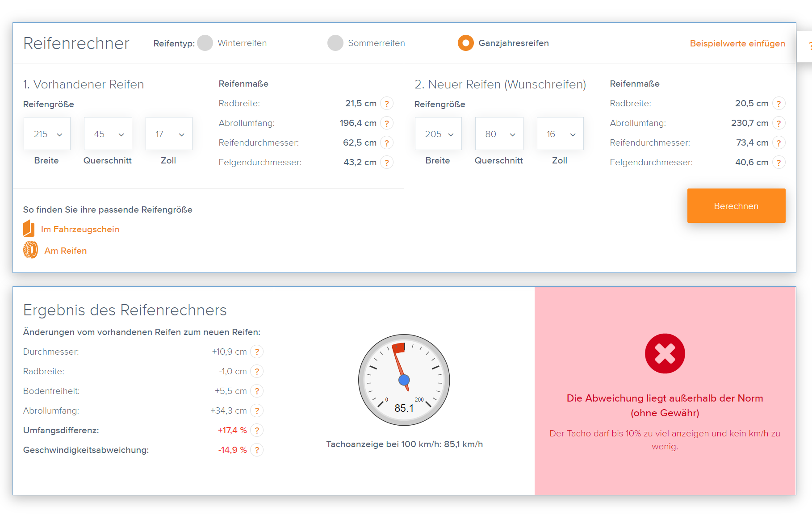812x515 pixels.
Task: Select Ganzjahresreifen radio option
Action: click(x=466, y=43)
